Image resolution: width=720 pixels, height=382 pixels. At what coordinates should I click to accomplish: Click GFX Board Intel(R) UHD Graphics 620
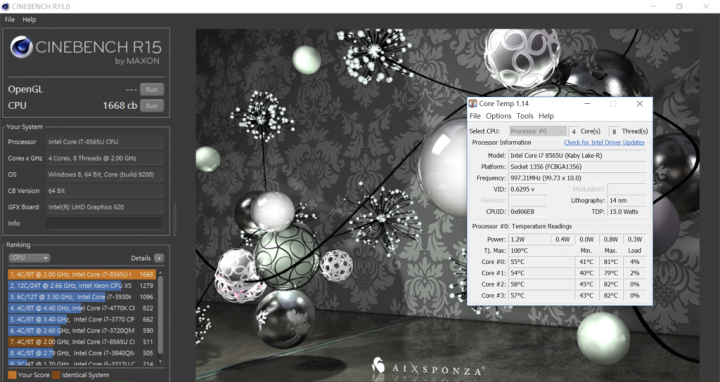105,207
